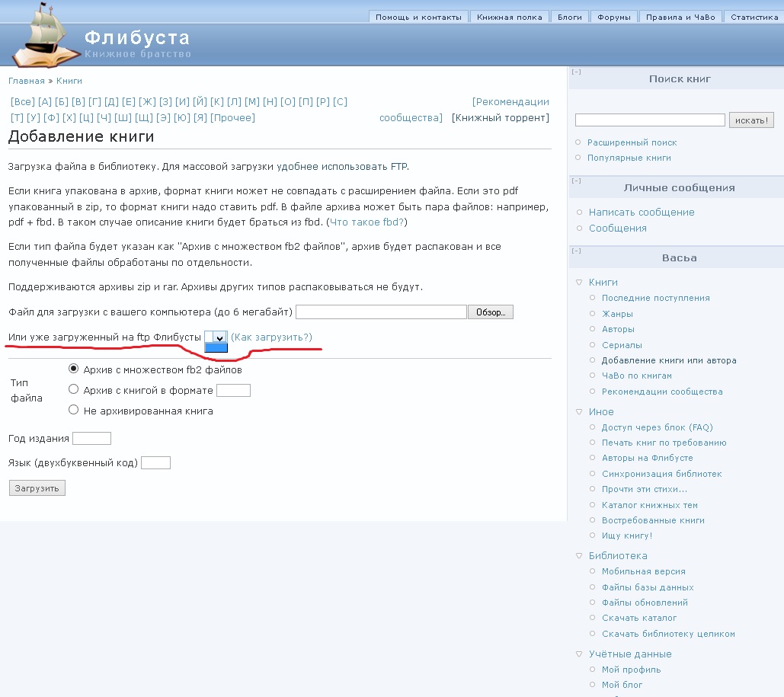Click the Флибуста ship logo
Screen dimensions: 784x697
point(46,36)
